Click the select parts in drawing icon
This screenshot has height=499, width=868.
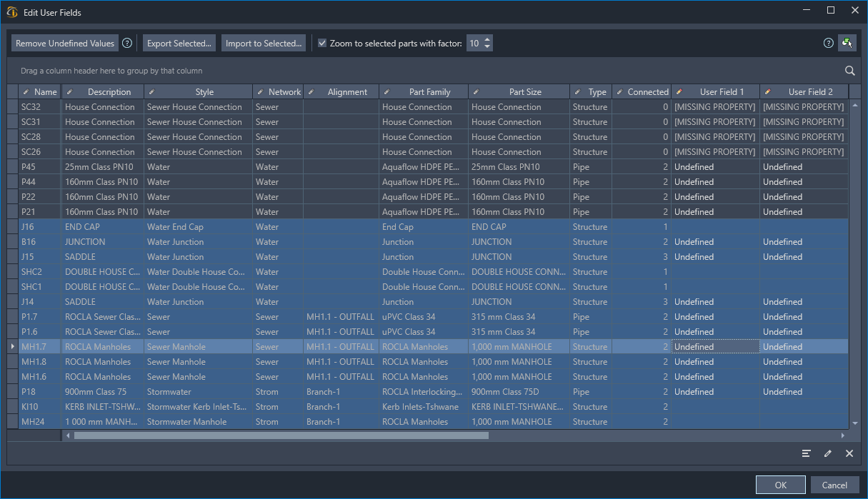click(847, 44)
